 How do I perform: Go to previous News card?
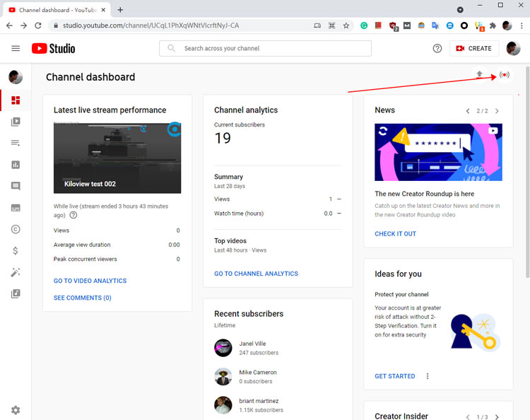click(468, 111)
